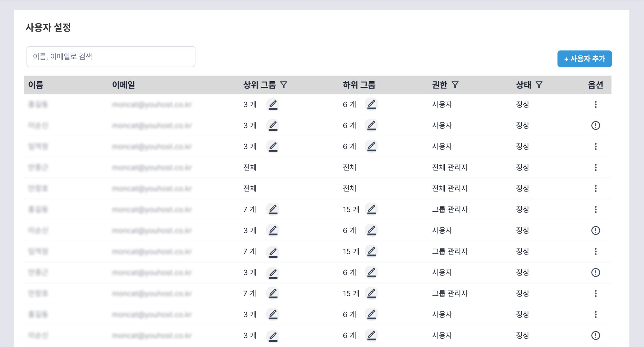Image resolution: width=644 pixels, height=347 pixels.
Task: Edit 15 개 하위 그룹 of first 그룹 관리자
Action: (x=372, y=209)
